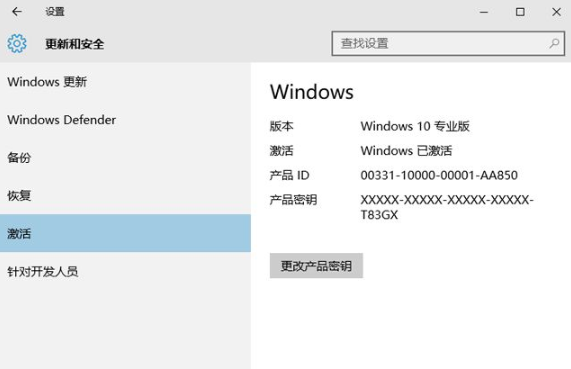Open Windows Defender section

(125, 120)
